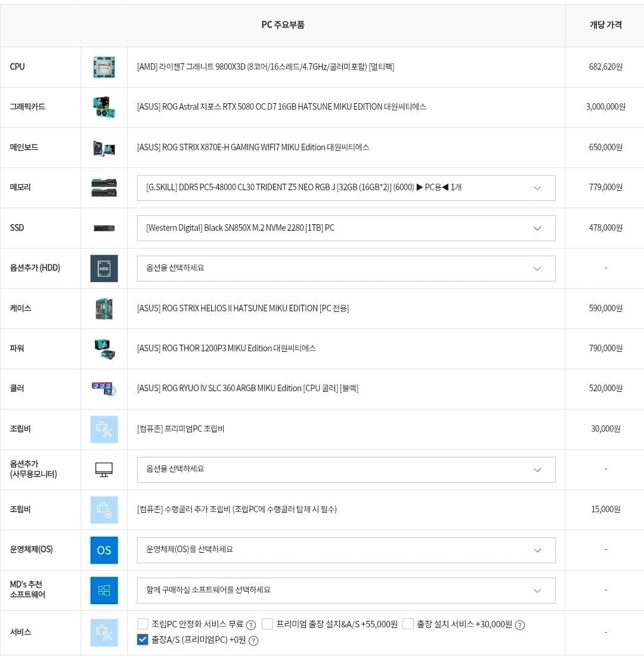Tick the 출장 설치 서비스 +30,000원 checkbox

408,624
